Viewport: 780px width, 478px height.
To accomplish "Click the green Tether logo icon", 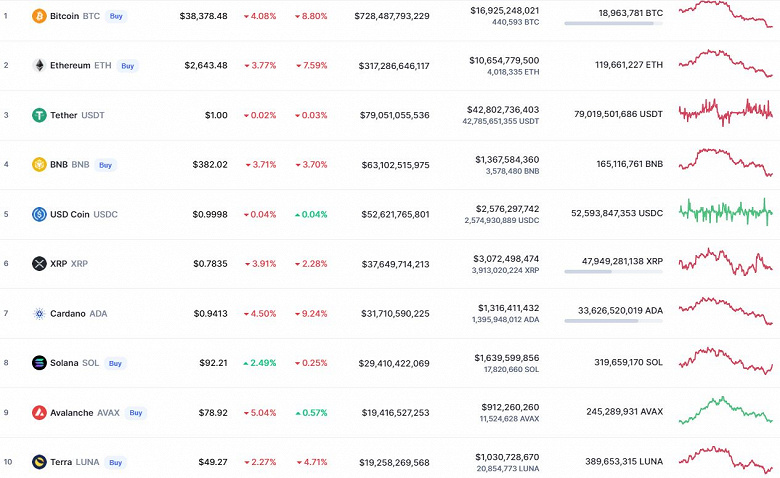I will click(x=39, y=115).
